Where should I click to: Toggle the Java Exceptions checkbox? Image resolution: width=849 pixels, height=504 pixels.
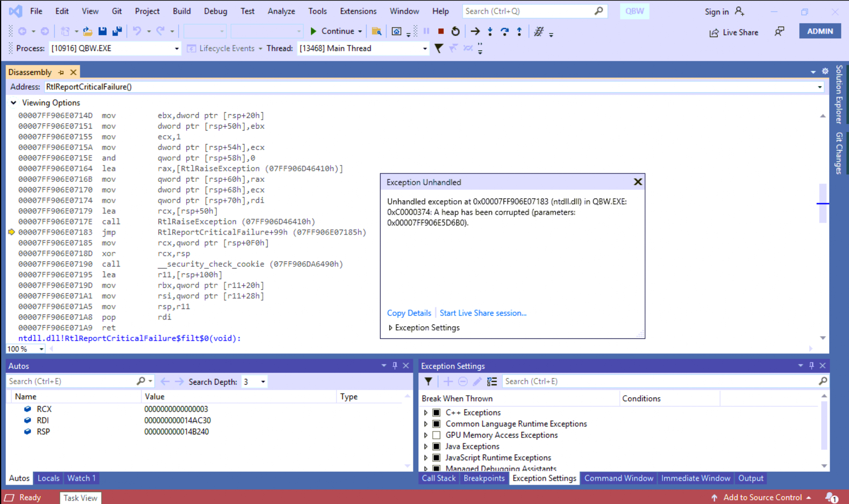(x=437, y=446)
